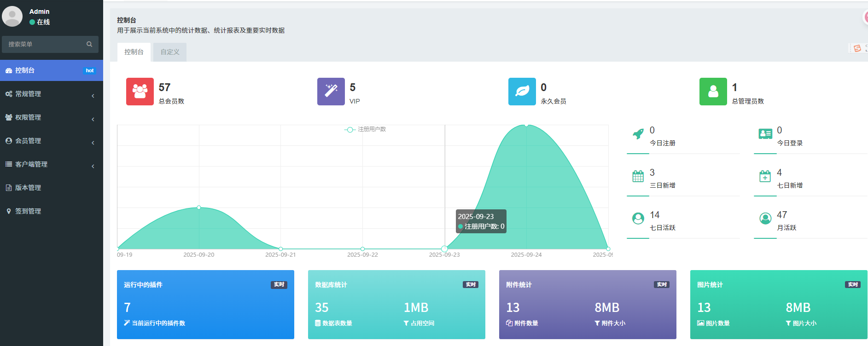
Task: Click the purple VIP magic wand icon
Action: tap(331, 92)
